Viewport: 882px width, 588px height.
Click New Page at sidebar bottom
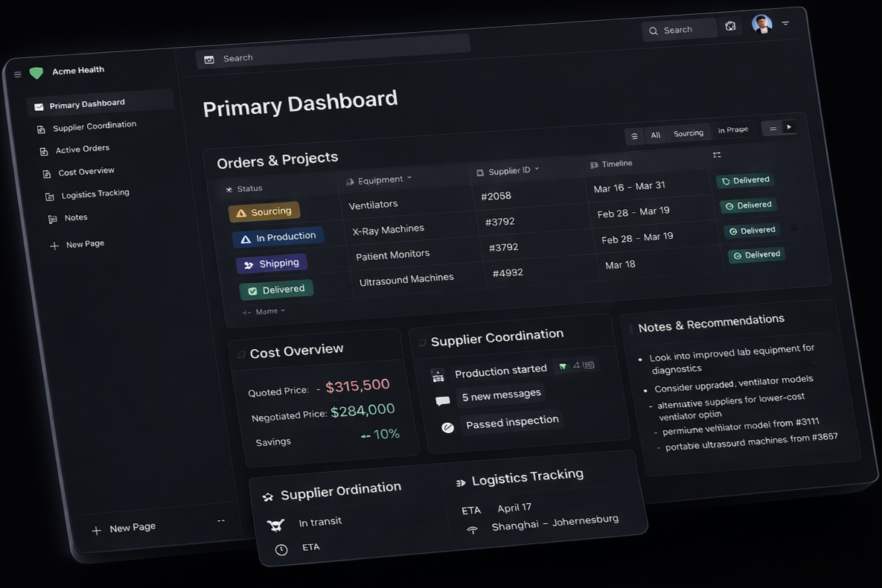click(x=124, y=527)
